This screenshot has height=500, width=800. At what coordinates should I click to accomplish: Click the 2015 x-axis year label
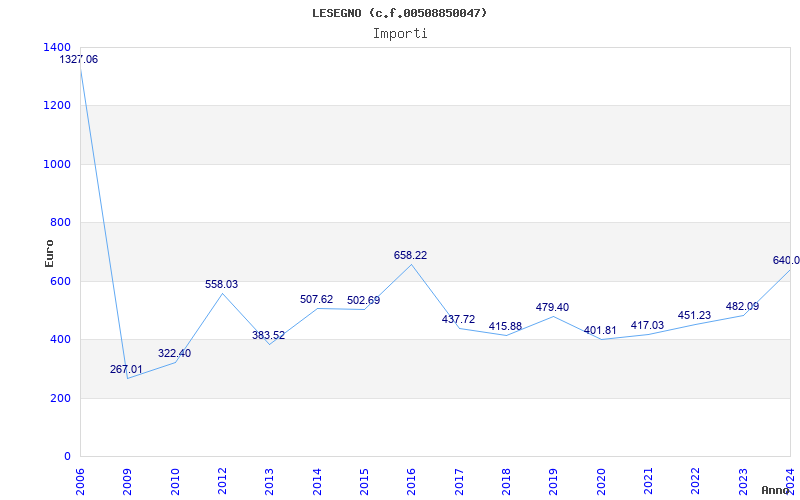364,482
